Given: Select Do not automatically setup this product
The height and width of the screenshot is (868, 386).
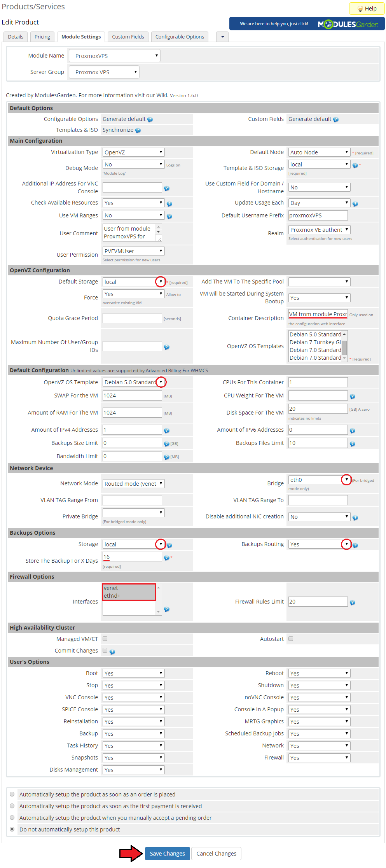Looking at the screenshot, I should [x=12, y=829].
